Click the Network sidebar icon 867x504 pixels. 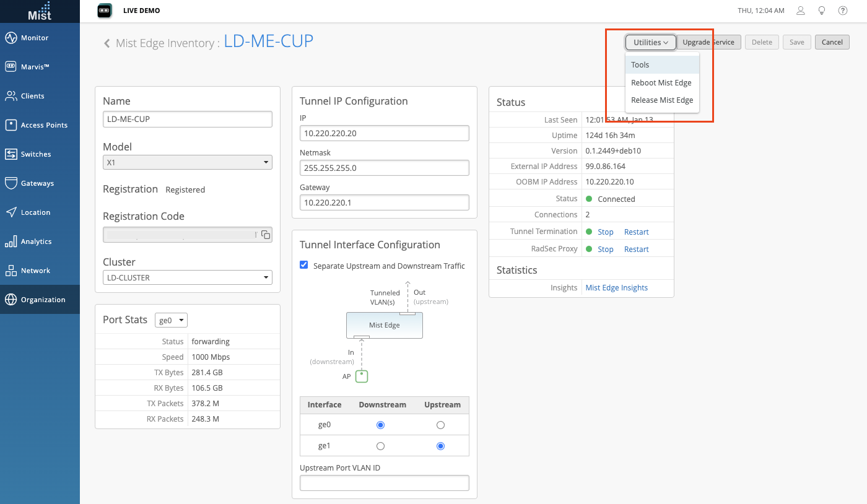[11, 271]
